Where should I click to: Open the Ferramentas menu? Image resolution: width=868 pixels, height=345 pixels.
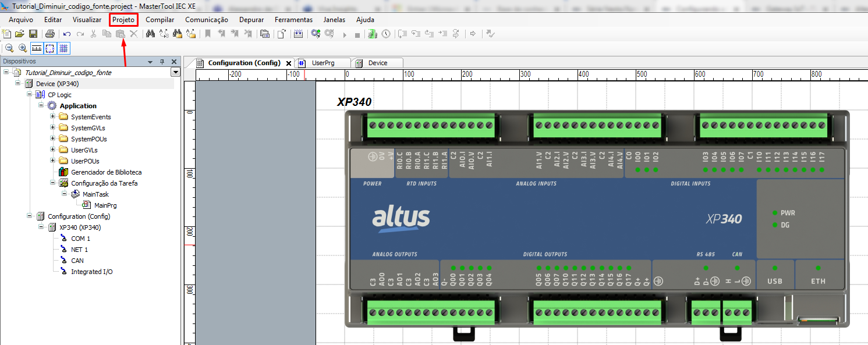point(293,19)
